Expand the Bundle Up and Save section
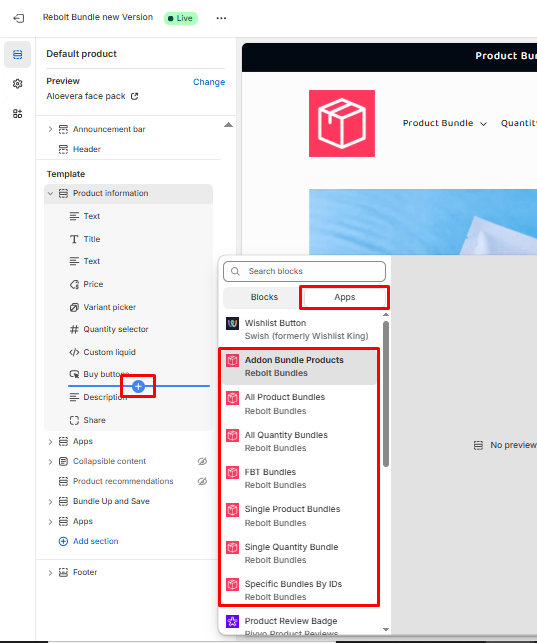The height and width of the screenshot is (643, 537). coord(50,502)
